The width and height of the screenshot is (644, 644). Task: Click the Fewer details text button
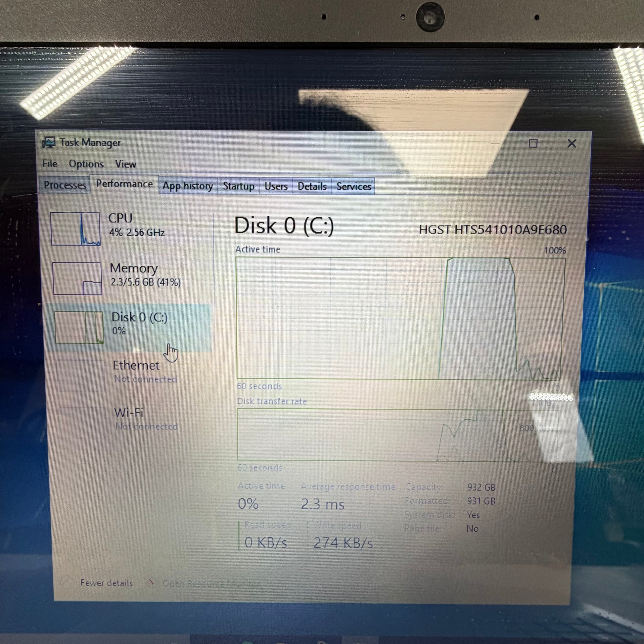(106, 583)
